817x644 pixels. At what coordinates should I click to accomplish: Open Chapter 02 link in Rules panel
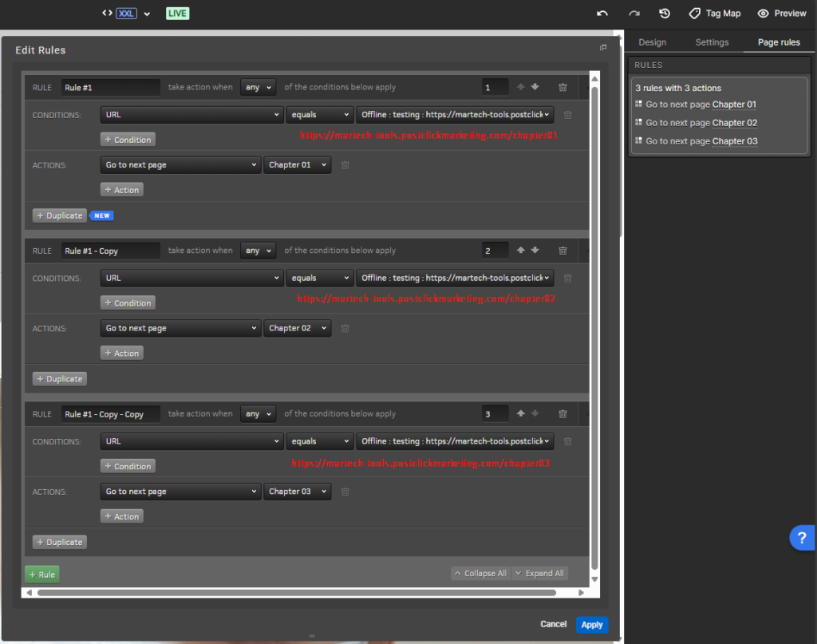735,122
